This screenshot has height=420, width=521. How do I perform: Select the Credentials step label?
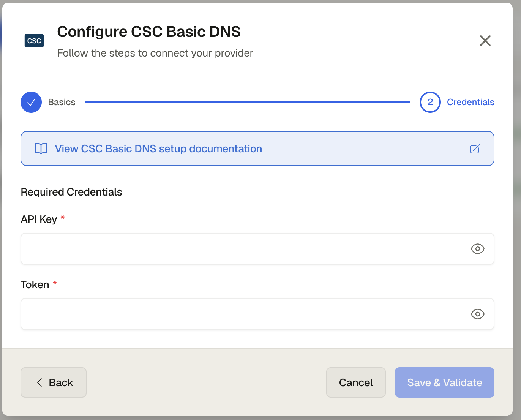pyautogui.click(x=470, y=102)
